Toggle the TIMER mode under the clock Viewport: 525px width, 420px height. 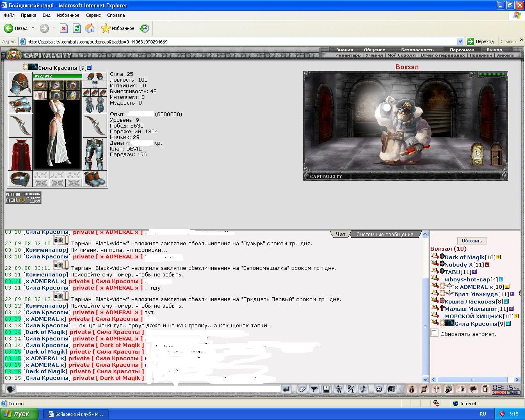514,393
